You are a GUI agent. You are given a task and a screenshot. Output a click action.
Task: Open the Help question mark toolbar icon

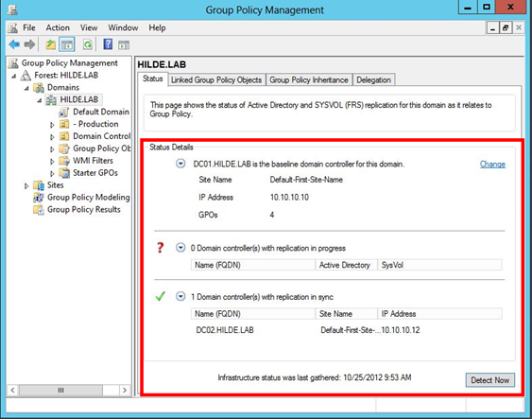coord(108,44)
